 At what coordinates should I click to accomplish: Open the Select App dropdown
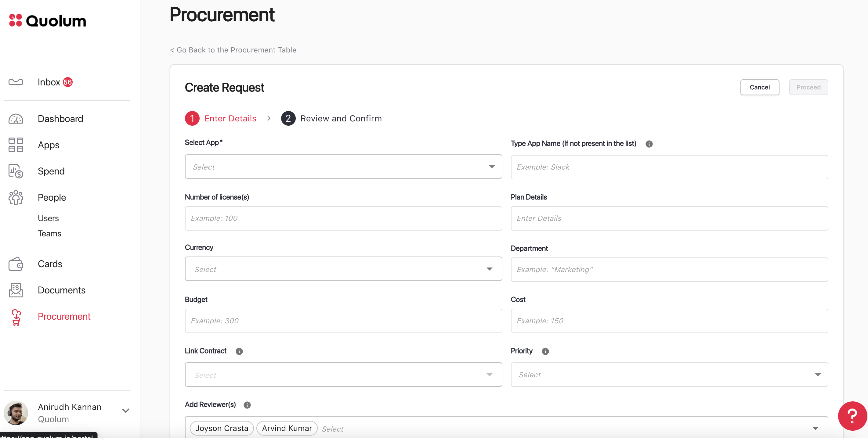[x=343, y=167]
